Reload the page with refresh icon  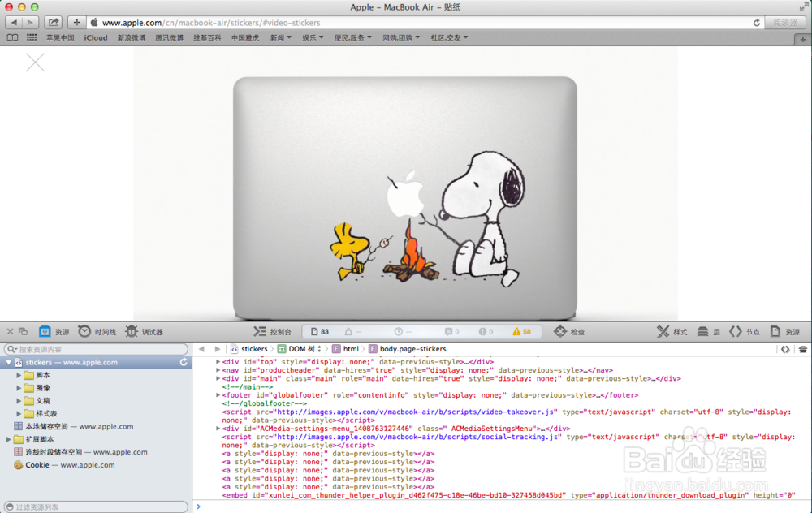coord(757,23)
